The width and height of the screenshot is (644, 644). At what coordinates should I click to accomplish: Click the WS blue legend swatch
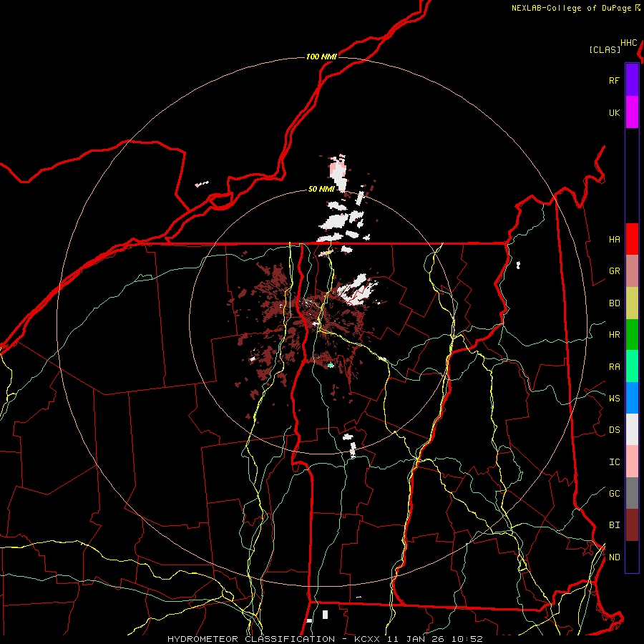[x=632, y=398]
